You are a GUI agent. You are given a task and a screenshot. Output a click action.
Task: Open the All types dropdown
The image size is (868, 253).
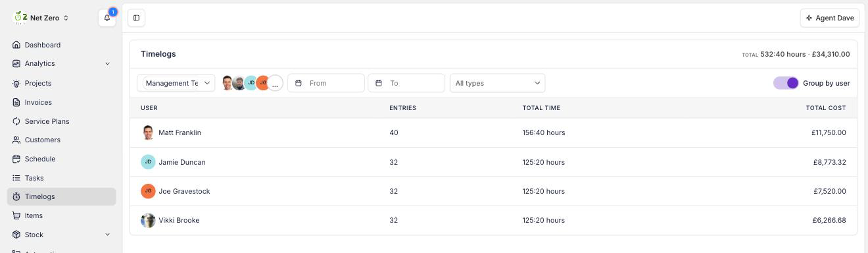pos(497,83)
